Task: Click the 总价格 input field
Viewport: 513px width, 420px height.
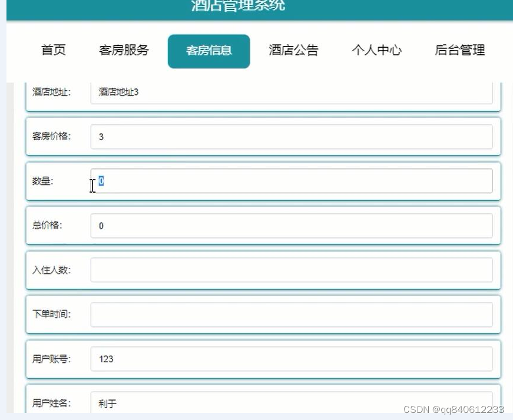Action: 292,226
